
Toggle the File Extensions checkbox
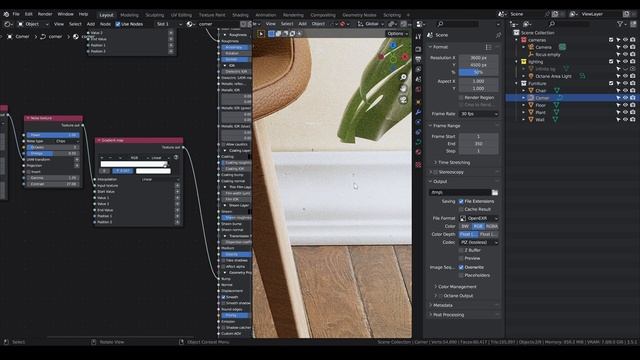point(461,201)
